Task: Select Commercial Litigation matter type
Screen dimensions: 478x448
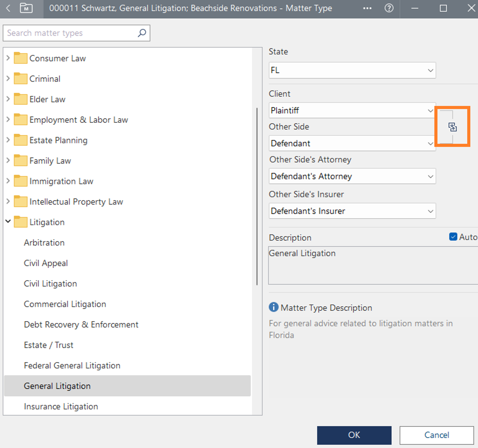Action: point(65,304)
